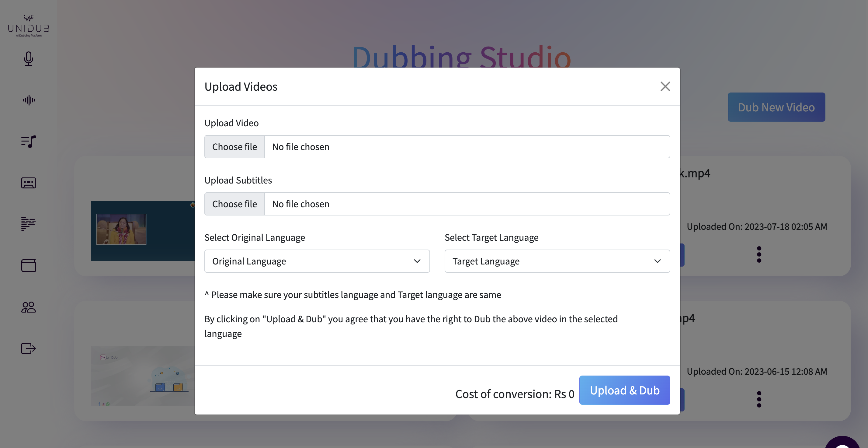
Task: Choose file for Upload Video
Action: click(x=234, y=147)
